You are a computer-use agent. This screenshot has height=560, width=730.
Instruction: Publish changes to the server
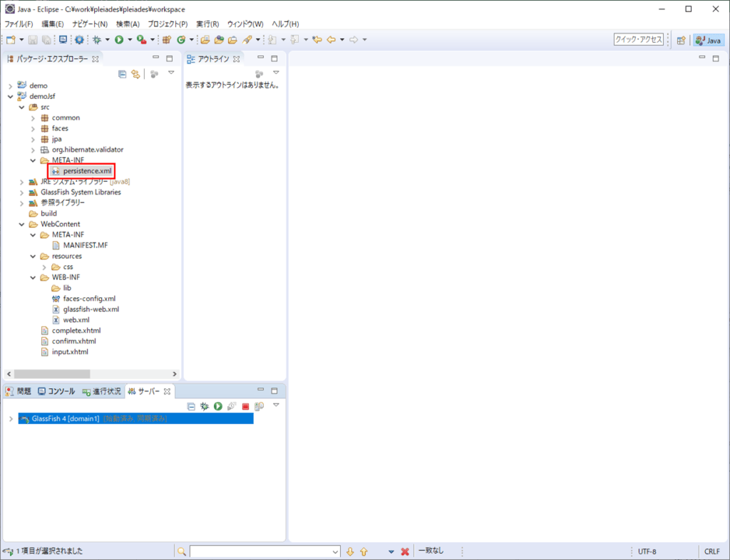click(260, 406)
